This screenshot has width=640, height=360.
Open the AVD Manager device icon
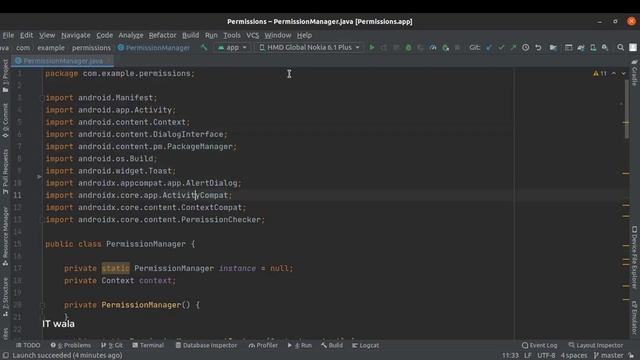(593, 48)
